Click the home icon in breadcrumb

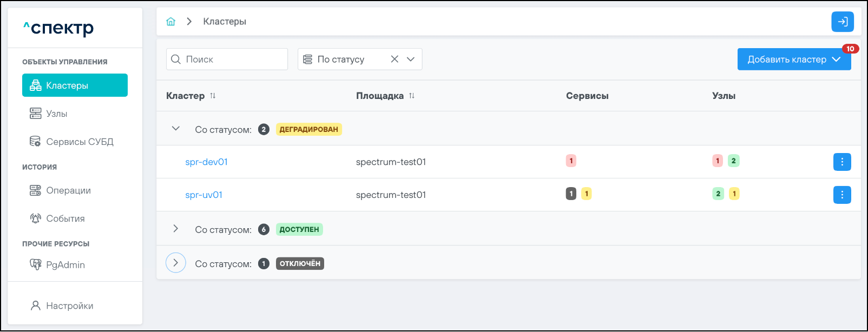171,22
